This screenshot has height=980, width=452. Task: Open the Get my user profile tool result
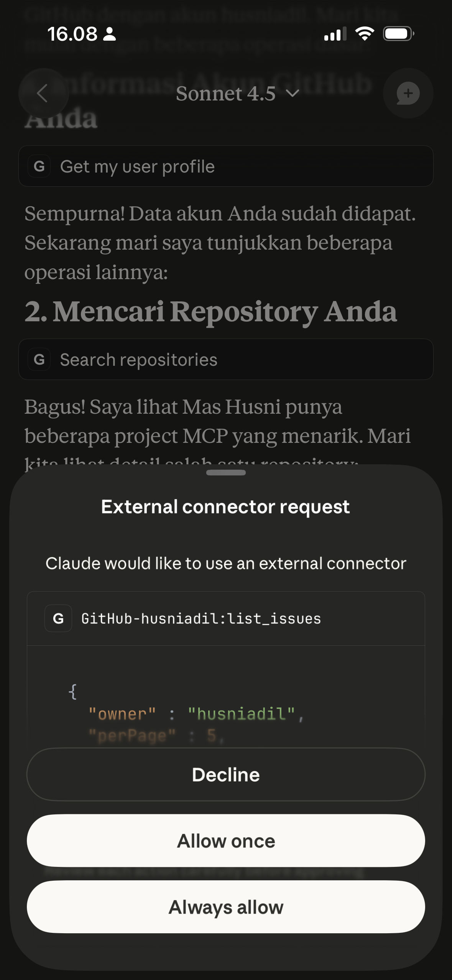point(226,166)
